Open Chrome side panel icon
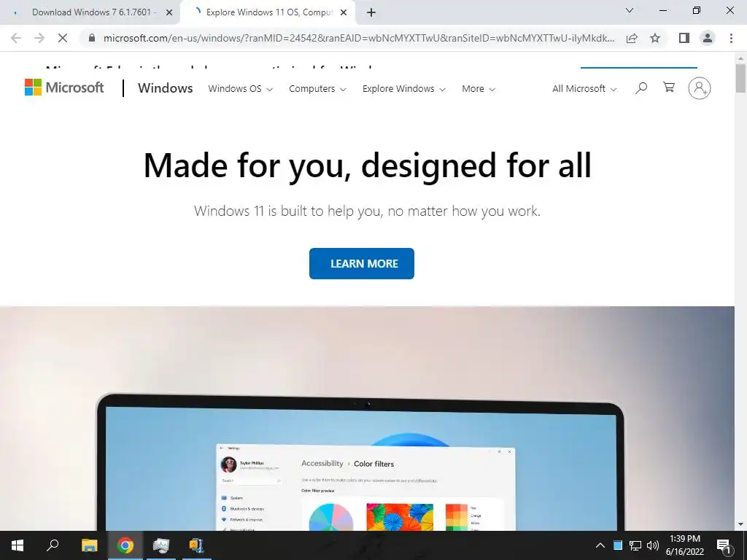The height and width of the screenshot is (560, 747). [x=684, y=38]
